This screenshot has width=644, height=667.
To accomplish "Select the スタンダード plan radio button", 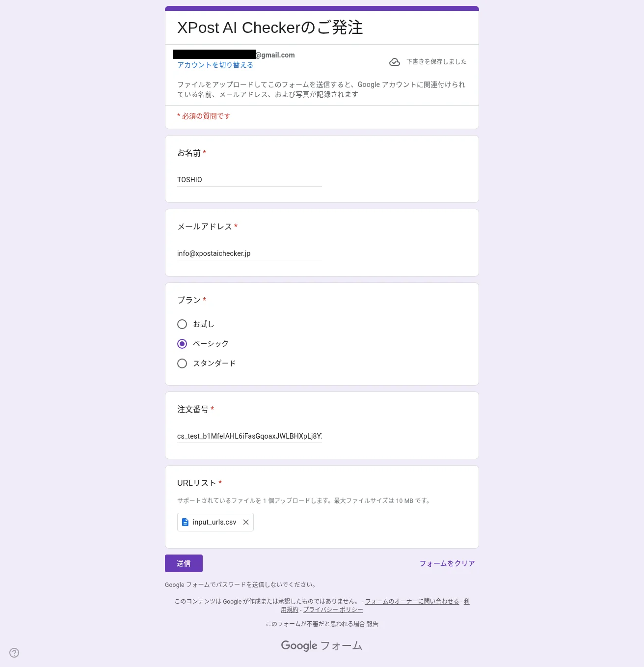I will [182, 363].
